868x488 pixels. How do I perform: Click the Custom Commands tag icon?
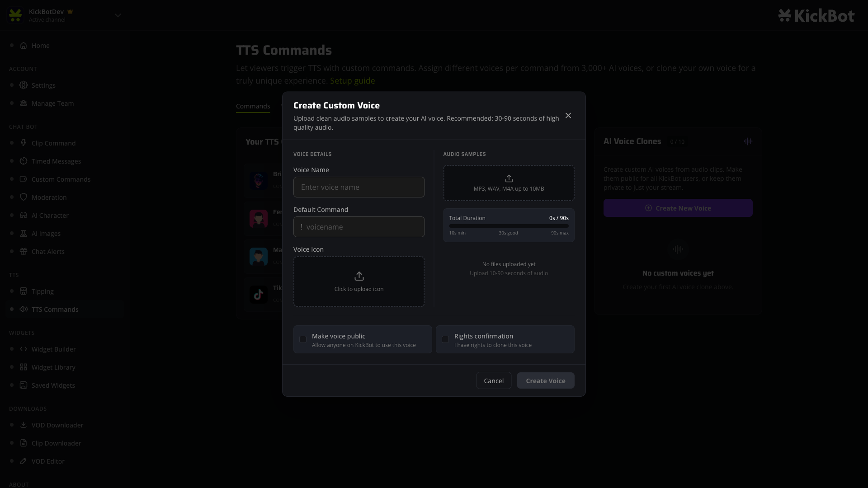(x=24, y=179)
